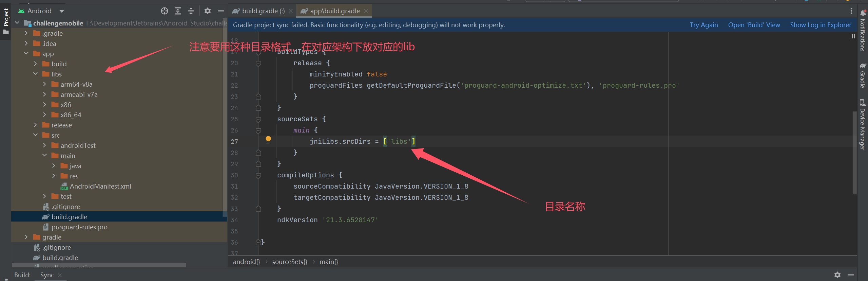This screenshot has height=281, width=868.
Task: Toggle the Project tool window button
Action: [x=6, y=21]
